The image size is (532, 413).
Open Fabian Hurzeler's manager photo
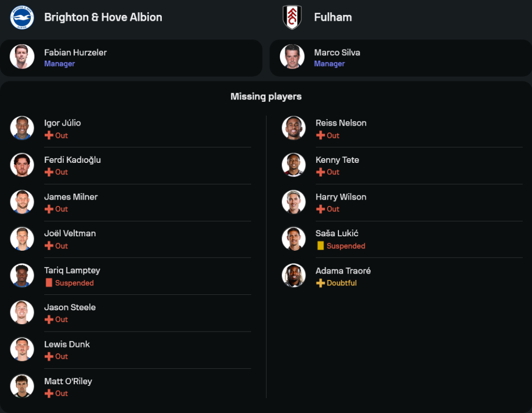(22, 57)
